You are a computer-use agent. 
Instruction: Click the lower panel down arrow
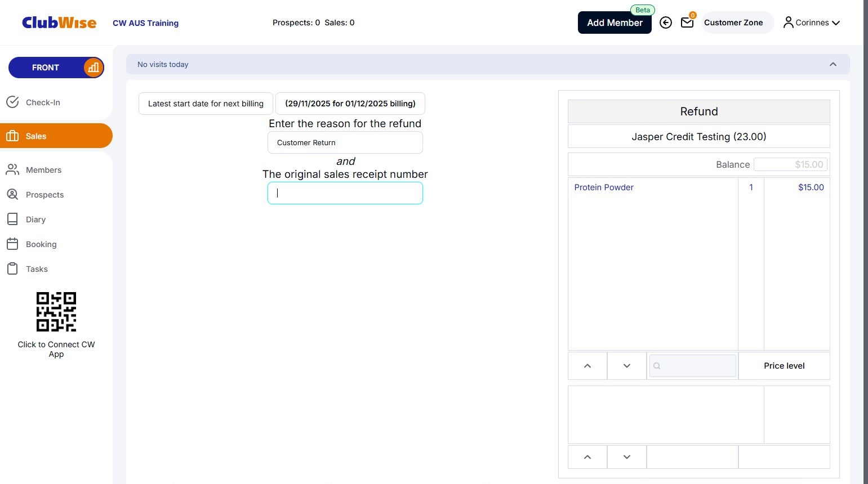coord(627,457)
